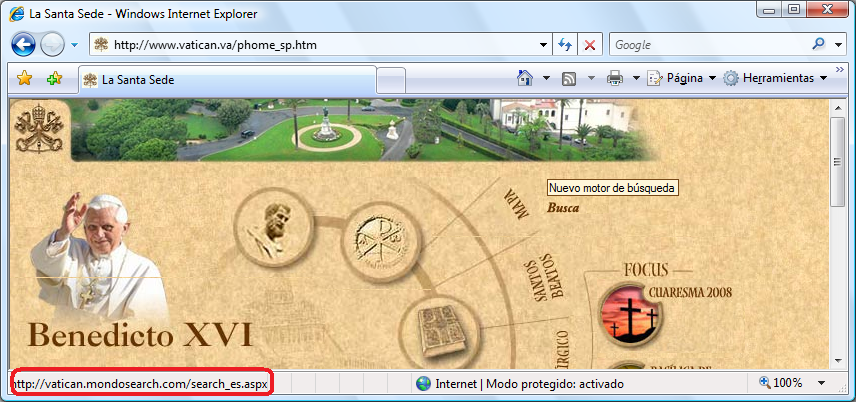
Task: Click the Google search box
Action: 708,45
